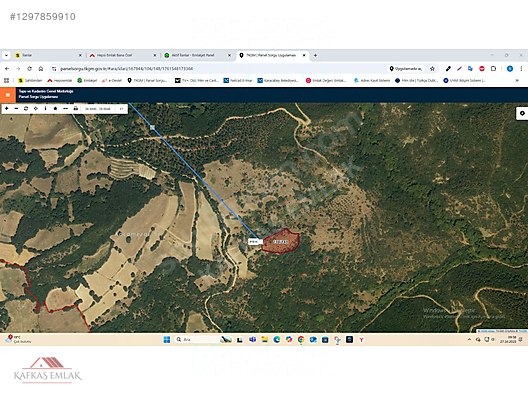The height and width of the screenshot is (396, 528).
Task: Select the parcel info tool
Action: pos(45,109)
